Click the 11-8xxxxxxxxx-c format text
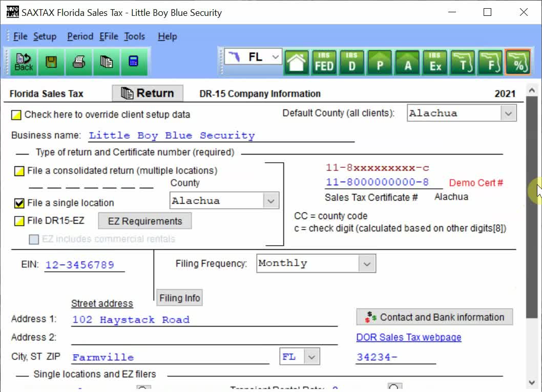Image resolution: width=542 pixels, height=392 pixels. coord(377,168)
